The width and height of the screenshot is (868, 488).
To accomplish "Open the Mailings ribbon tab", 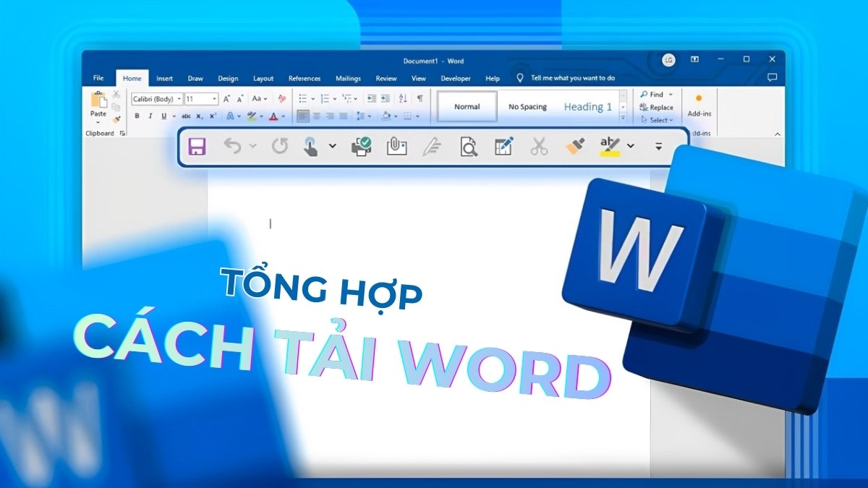I will coord(348,78).
